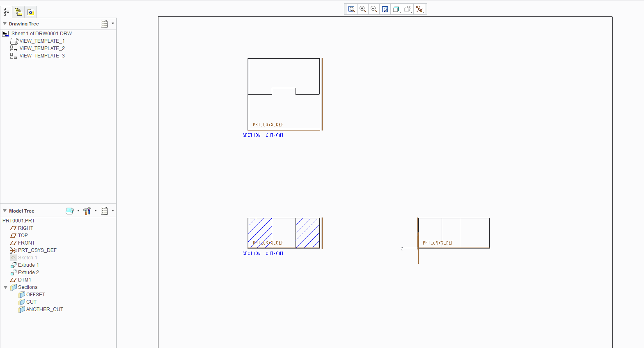Select the RIGHT datum plane
This screenshot has width=644, height=348.
pos(25,228)
